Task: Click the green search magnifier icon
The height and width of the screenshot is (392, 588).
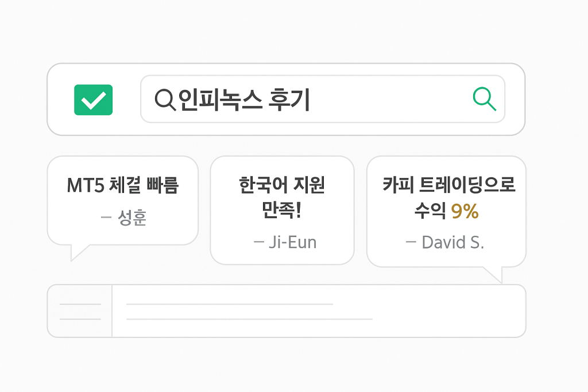Action: click(485, 99)
